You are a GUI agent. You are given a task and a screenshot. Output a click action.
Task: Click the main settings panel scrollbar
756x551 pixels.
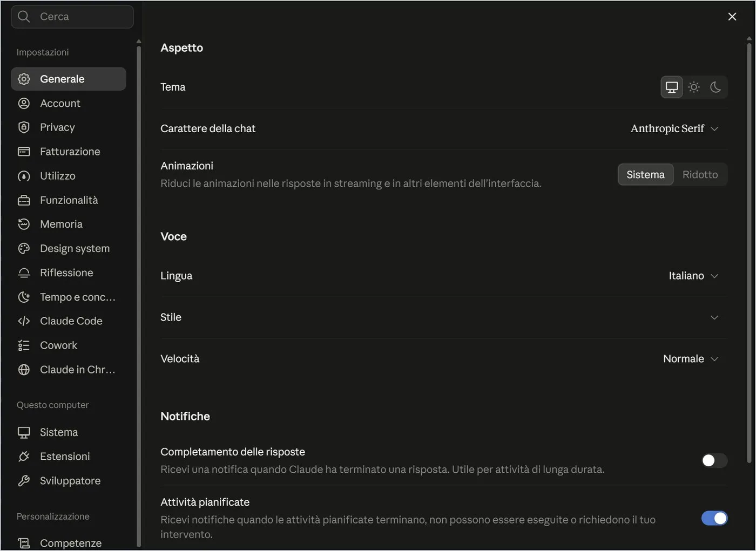coord(749,253)
